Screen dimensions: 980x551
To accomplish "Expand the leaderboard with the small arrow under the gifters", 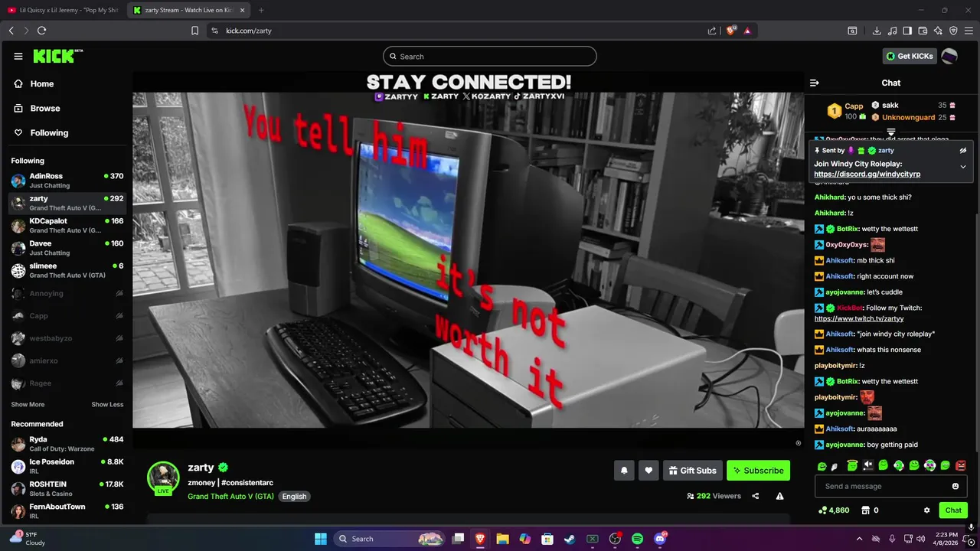I will pos(891,132).
